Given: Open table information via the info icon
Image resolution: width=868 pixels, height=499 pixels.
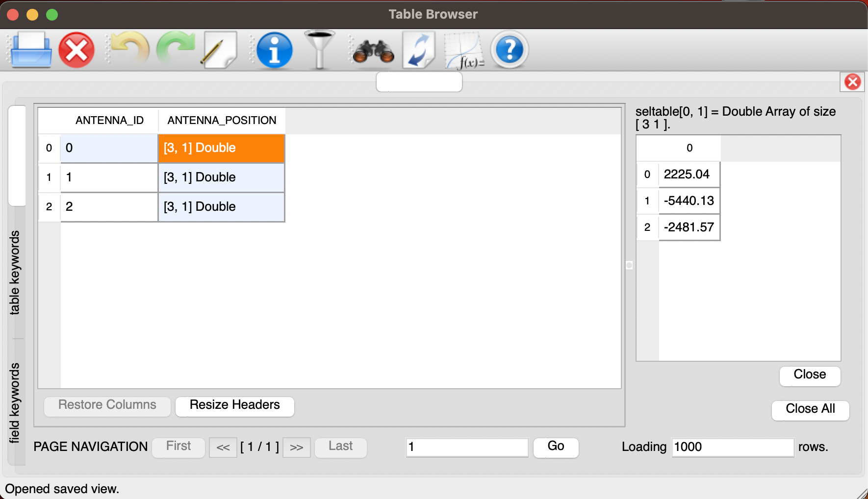Looking at the screenshot, I should tap(274, 49).
